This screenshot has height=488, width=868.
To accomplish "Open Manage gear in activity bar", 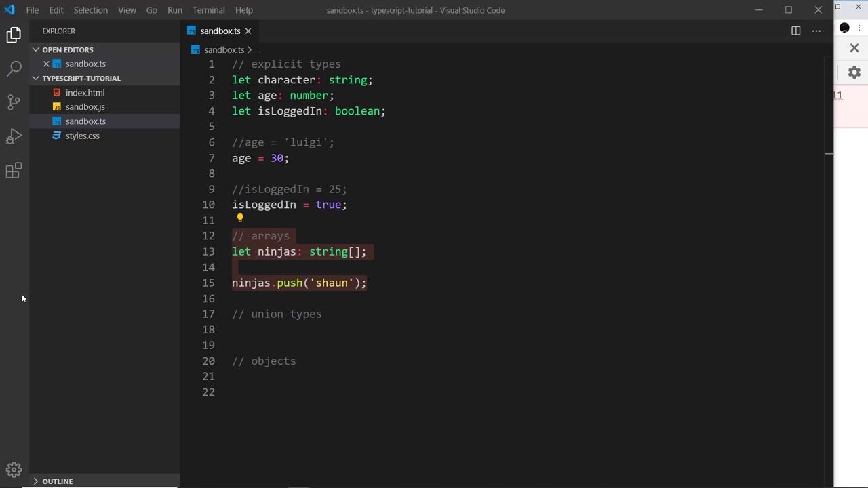I will point(14,470).
